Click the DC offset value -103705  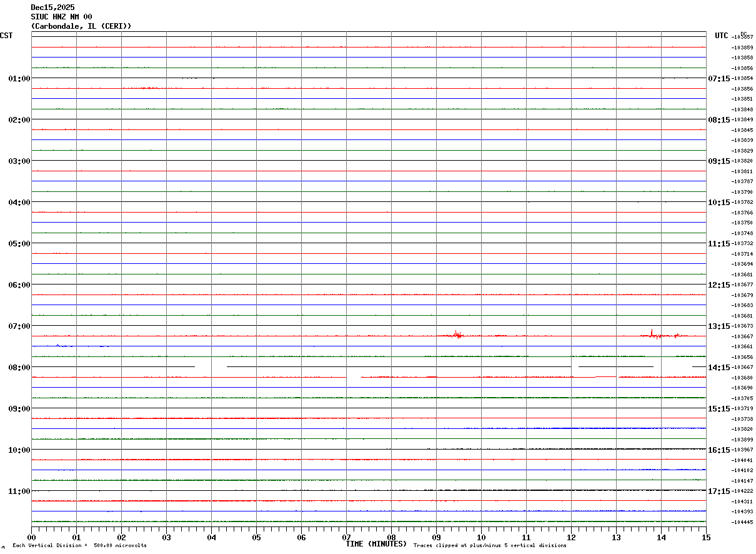pos(742,398)
